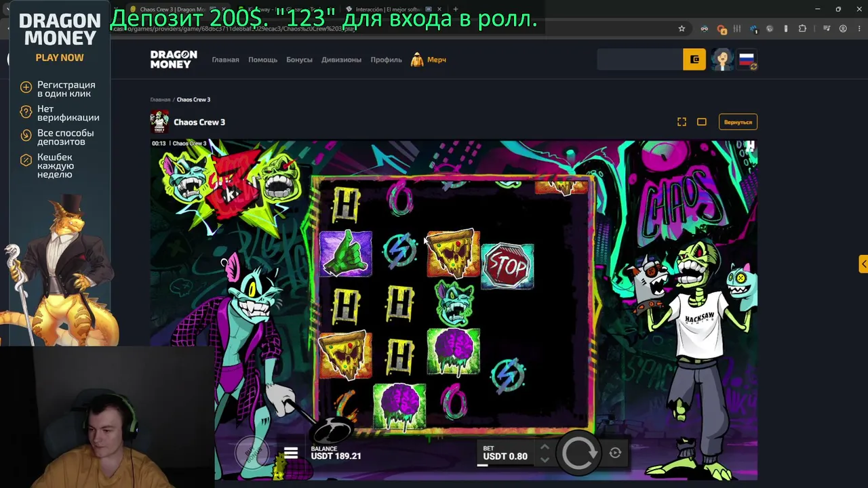
Task: Spin the reels with the circular arrow button
Action: [578, 453]
